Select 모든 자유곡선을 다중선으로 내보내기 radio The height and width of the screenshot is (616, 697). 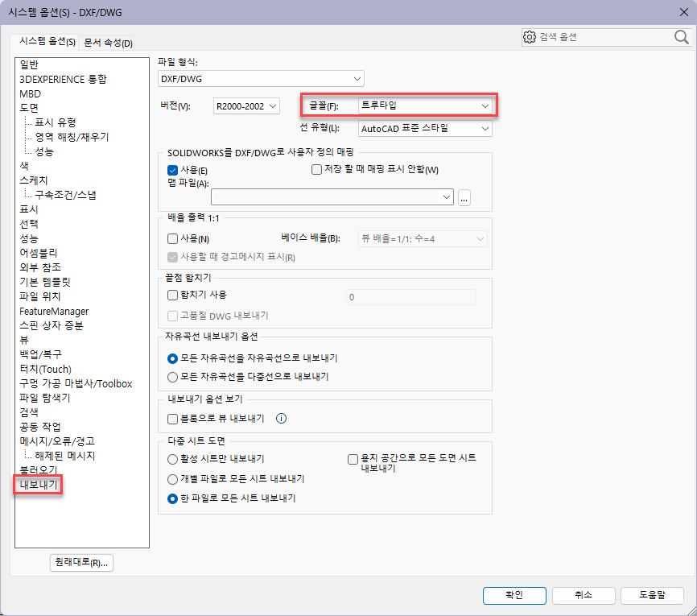(x=172, y=376)
